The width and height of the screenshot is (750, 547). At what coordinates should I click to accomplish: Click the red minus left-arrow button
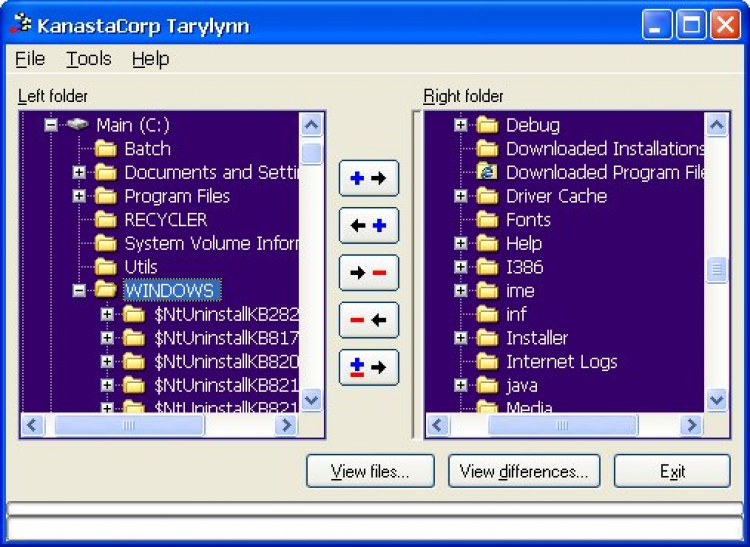pos(369,320)
